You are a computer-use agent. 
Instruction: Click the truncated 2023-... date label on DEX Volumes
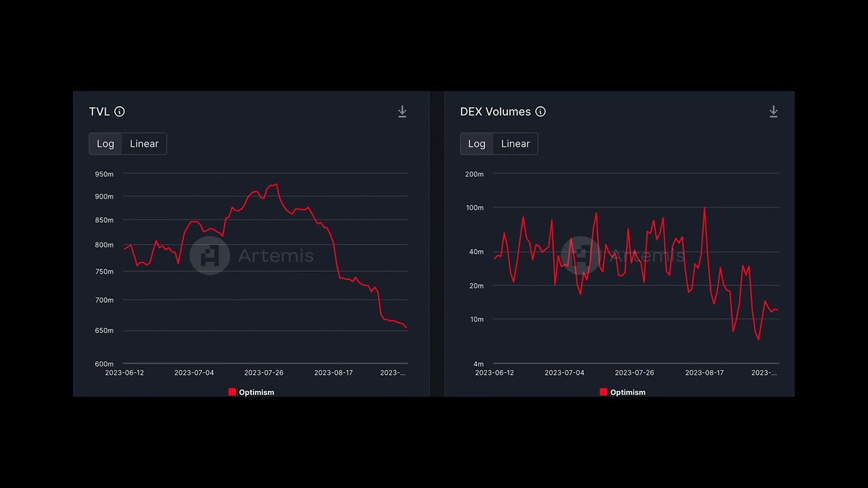(764, 373)
